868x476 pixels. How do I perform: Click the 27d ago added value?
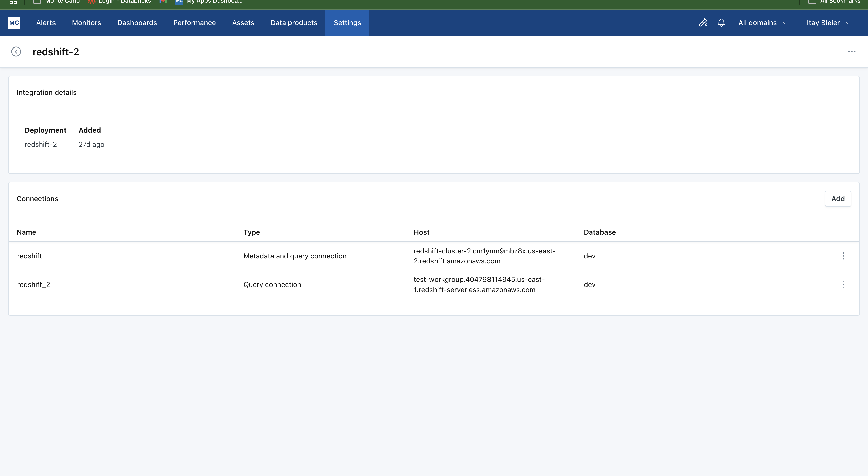91,144
